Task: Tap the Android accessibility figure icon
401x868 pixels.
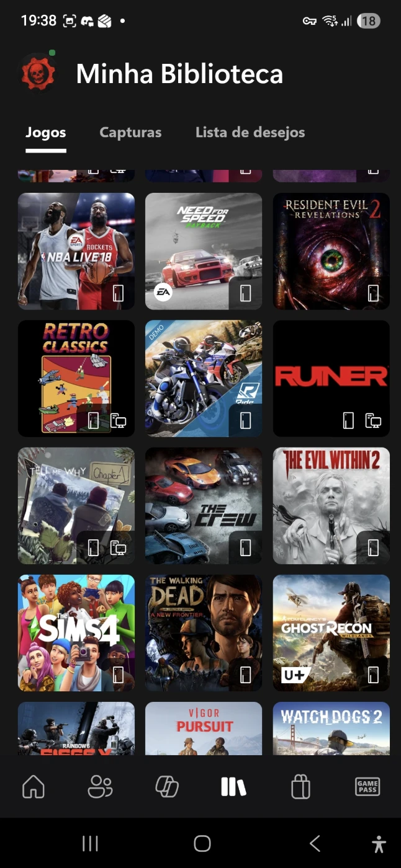Action: 379,843
